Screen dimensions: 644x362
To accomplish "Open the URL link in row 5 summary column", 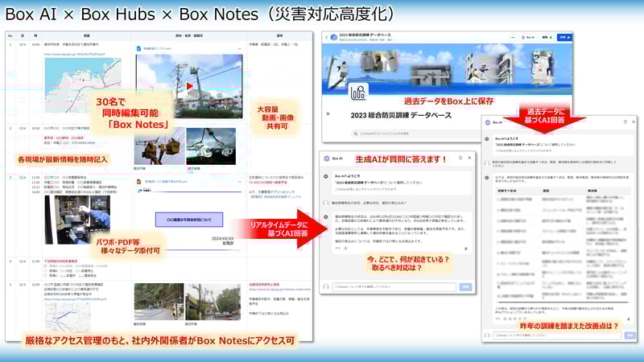I will tap(75, 299).
